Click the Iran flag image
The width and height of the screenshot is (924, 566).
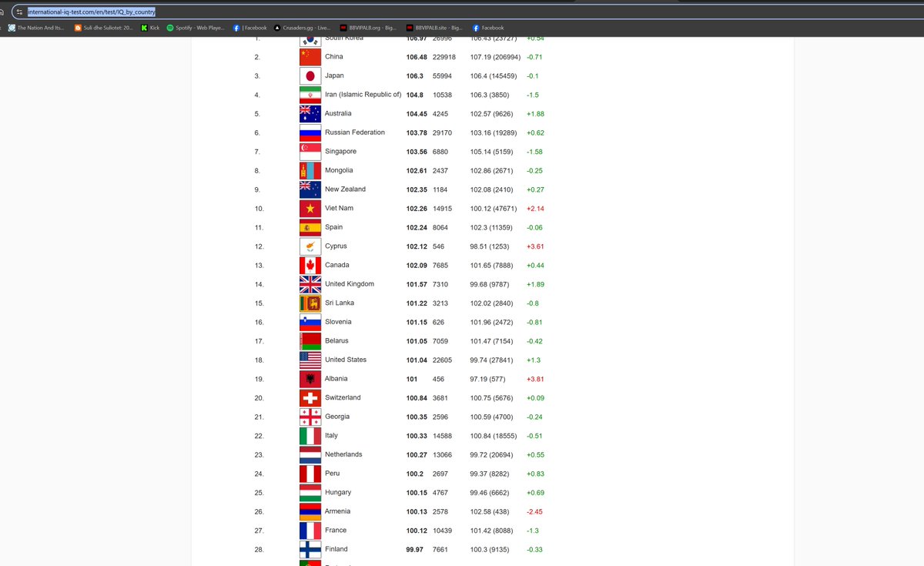tap(310, 95)
